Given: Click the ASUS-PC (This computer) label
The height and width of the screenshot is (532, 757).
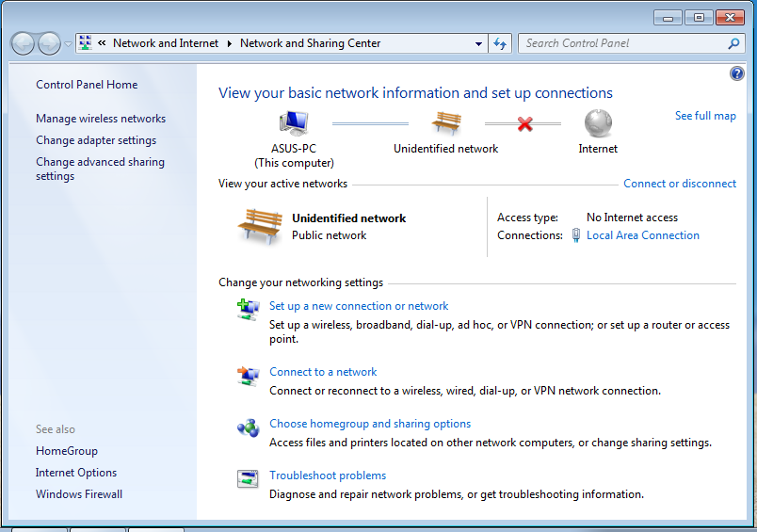Looking at the screenshot, I should [294, 156].
